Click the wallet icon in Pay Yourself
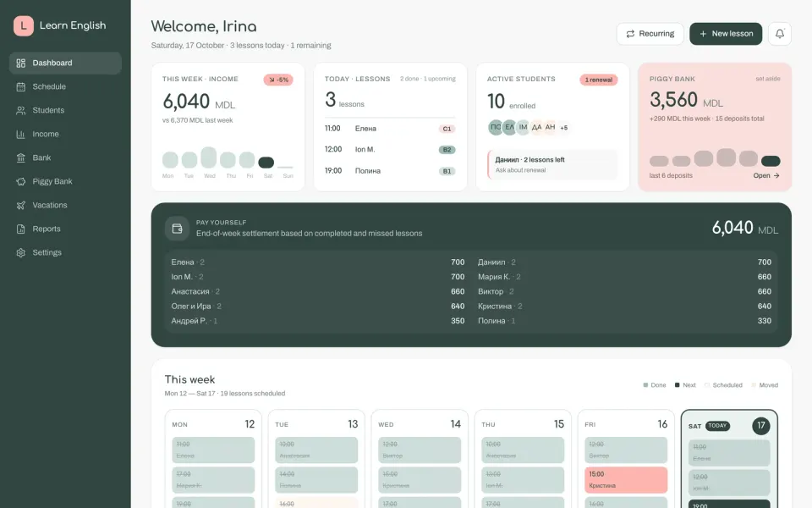 (177, 229)
